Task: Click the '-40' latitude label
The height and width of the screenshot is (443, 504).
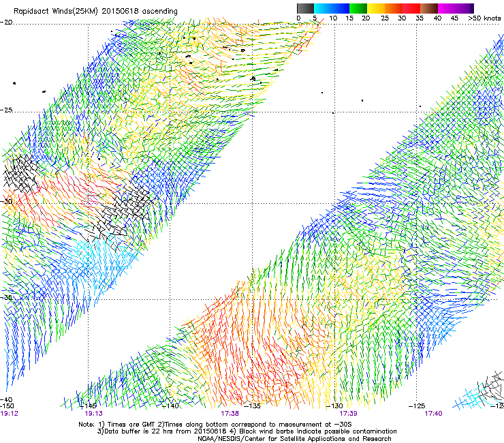Action: pos(6,400)
